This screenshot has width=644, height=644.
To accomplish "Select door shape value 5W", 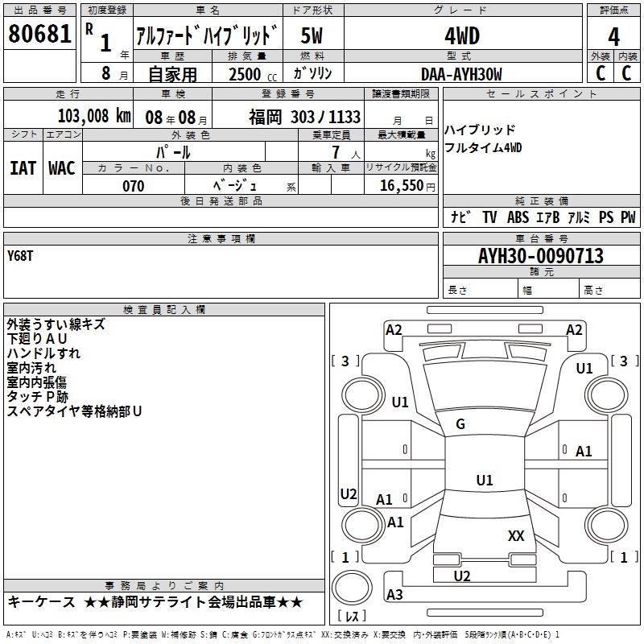I will click(312, 35).
